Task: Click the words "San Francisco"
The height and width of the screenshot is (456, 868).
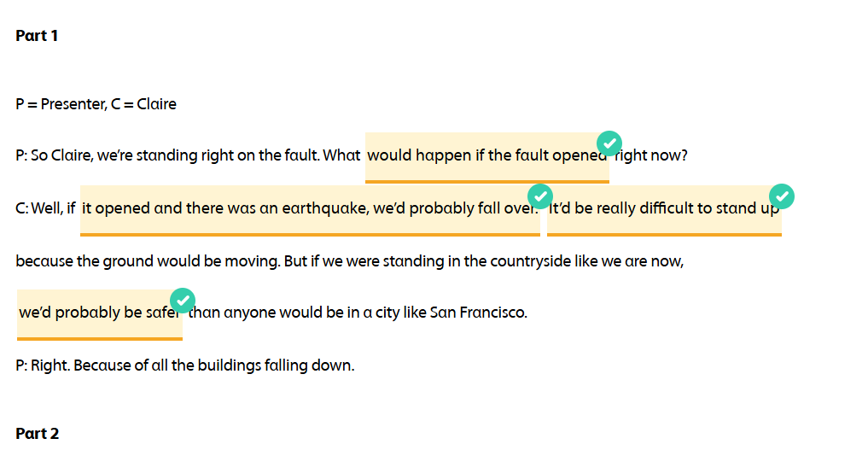Action: click(478, 313)
